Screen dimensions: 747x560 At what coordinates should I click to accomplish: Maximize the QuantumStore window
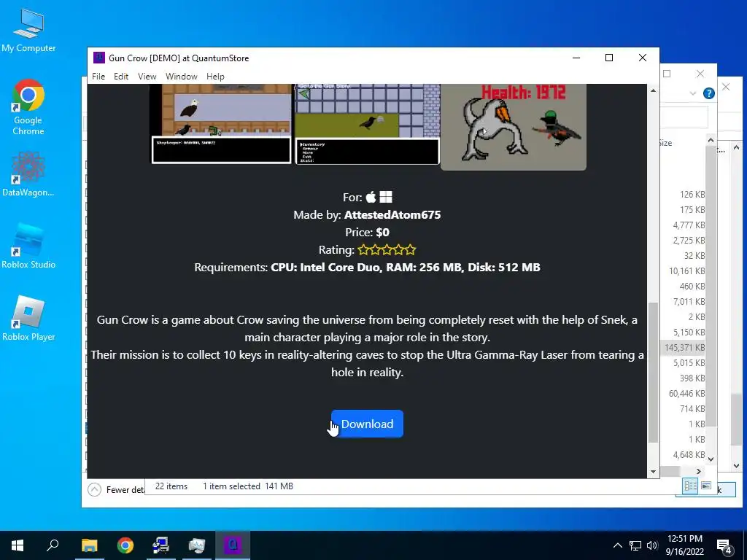pos(609,58)
